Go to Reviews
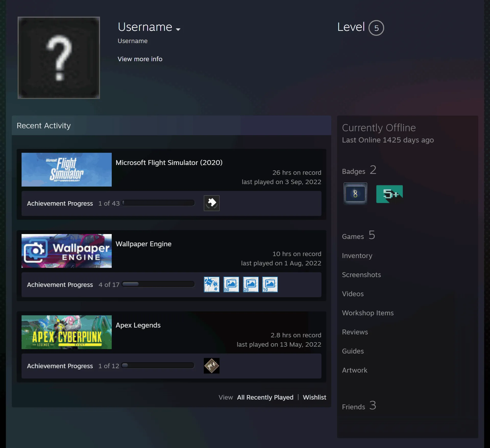 coord(355,332)
